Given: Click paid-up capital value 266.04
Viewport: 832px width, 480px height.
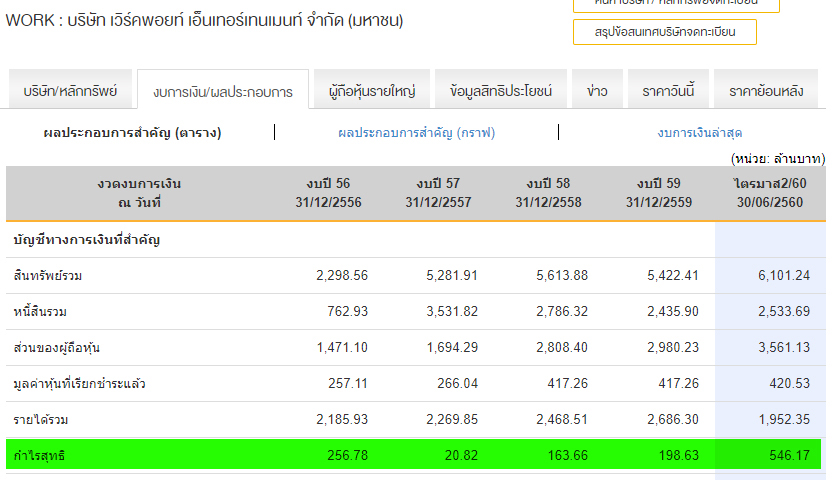Looking at the screenshot, I should click(x=457, y=383).
